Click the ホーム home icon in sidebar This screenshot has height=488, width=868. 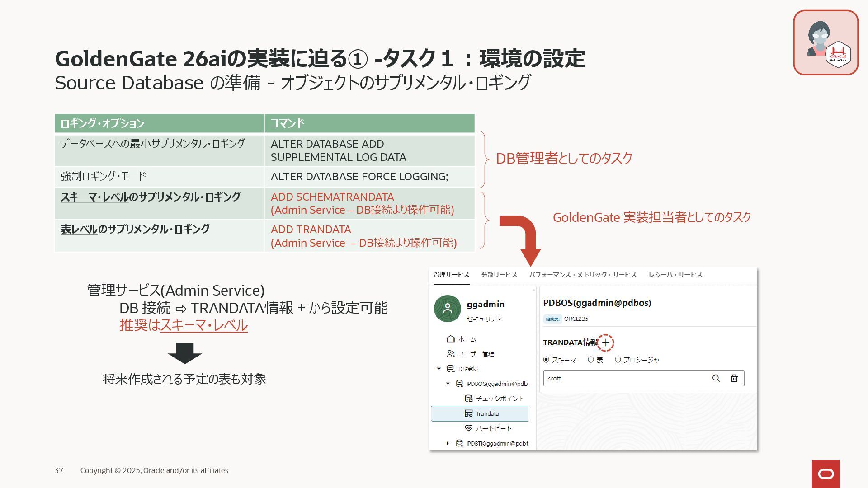pyautogui.click(x=450, y=339)
